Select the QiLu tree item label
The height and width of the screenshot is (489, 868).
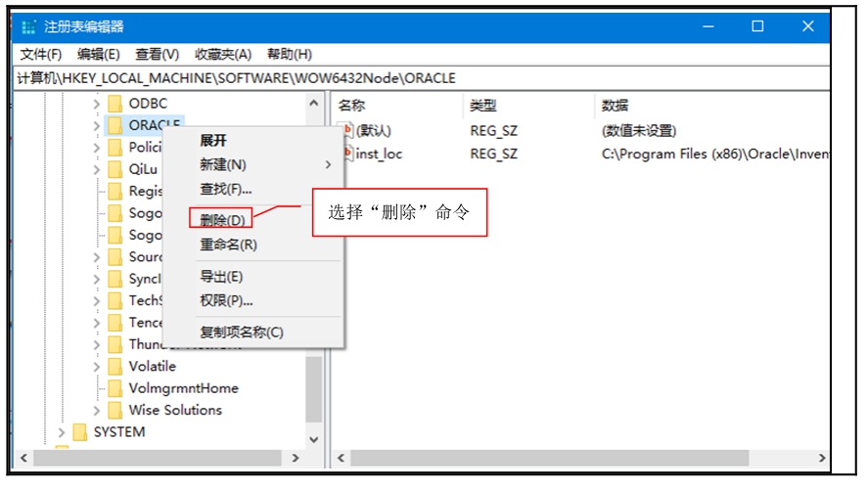(143, 169)
